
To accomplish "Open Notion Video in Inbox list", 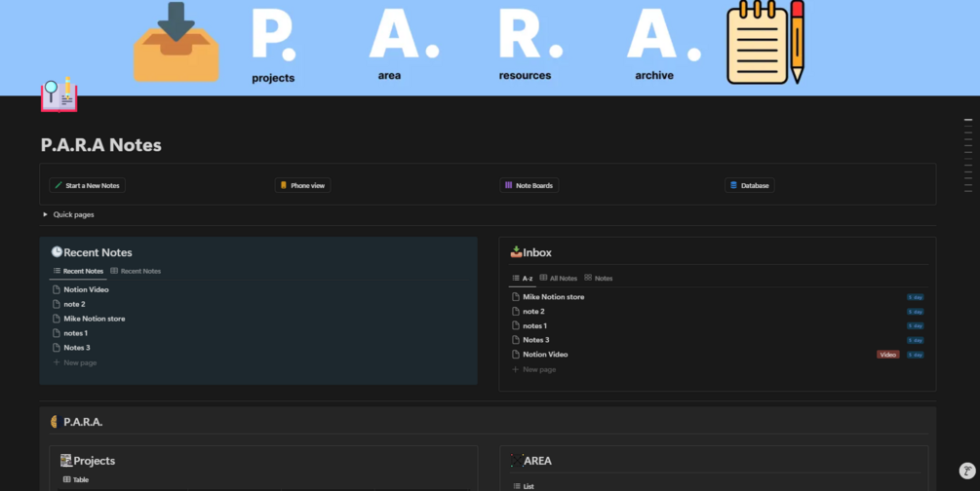I will point(546,355).
